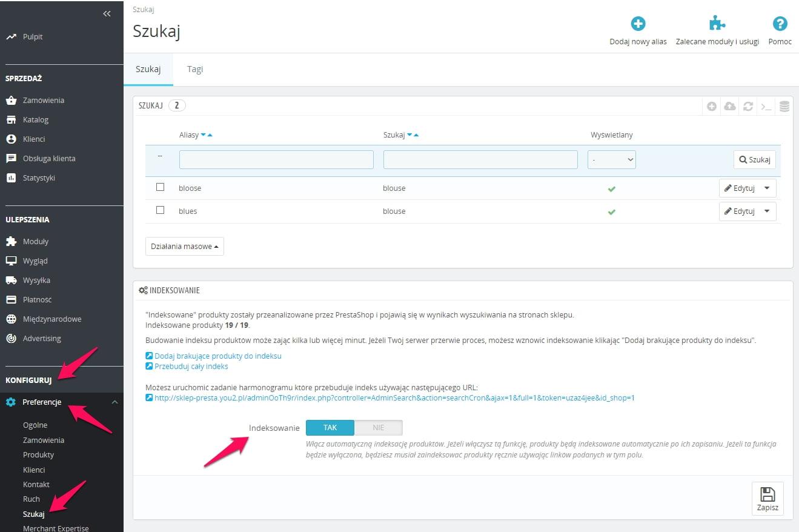Tick the checkbox for the blues alias
799x532 pixels.
coord(161,210)
